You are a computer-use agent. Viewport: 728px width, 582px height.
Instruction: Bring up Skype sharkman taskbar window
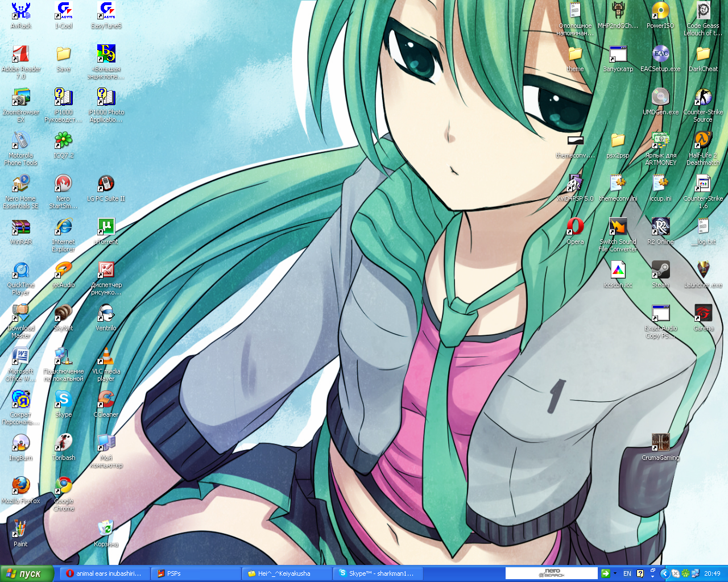pyautogui.click(x=378, y=573)
